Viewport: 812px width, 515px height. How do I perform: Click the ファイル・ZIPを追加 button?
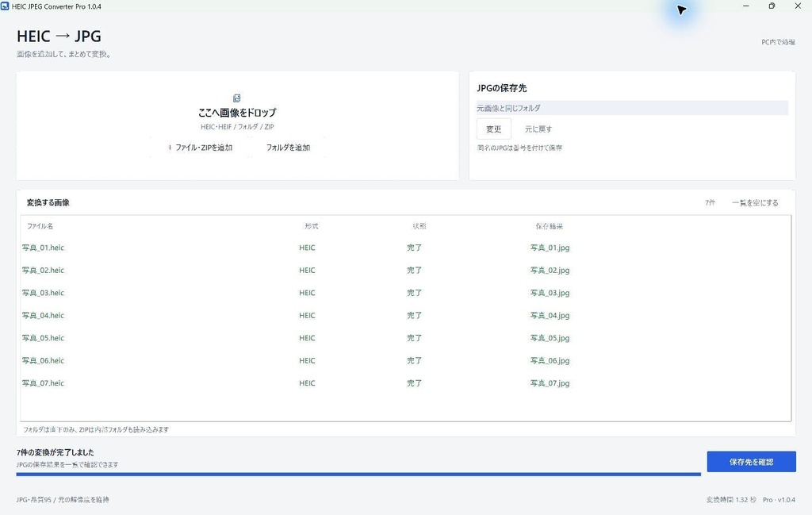201,148
